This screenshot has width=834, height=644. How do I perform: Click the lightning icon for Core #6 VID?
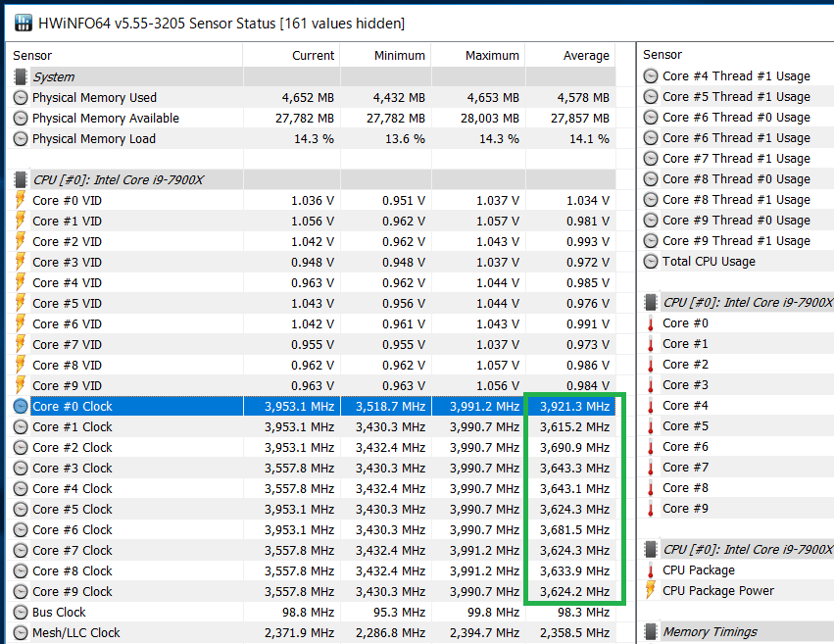click(x=21, y=323)
